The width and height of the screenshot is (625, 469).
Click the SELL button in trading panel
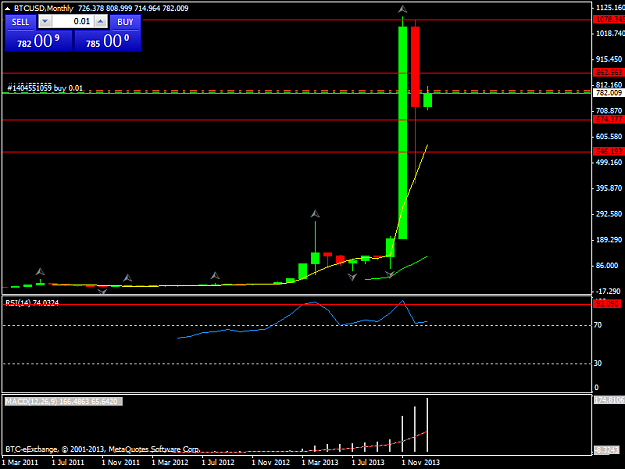20,22
